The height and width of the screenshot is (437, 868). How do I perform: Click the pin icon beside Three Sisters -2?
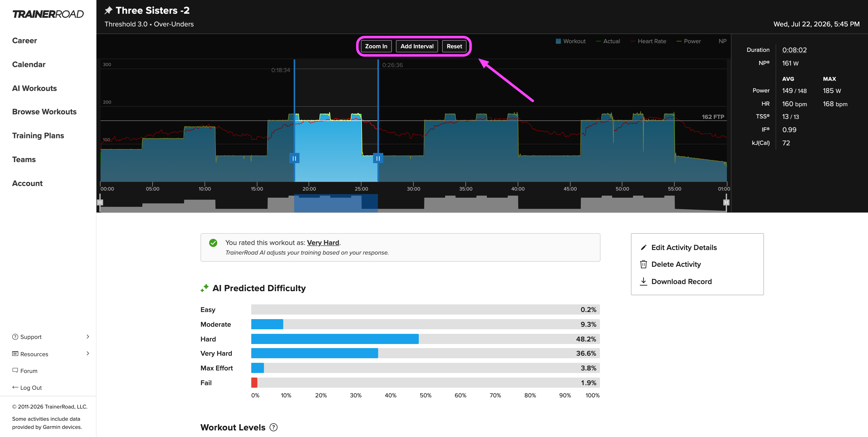[108, 10]
